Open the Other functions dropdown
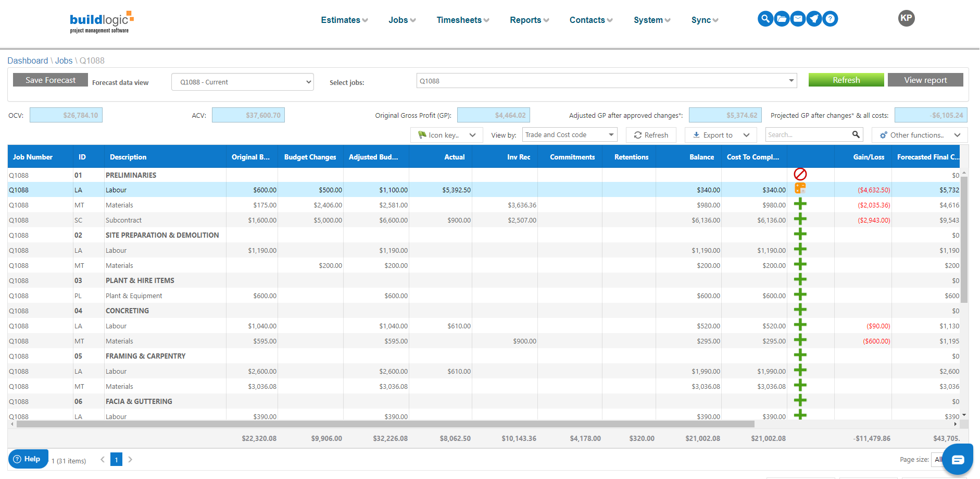 (919, 134)
